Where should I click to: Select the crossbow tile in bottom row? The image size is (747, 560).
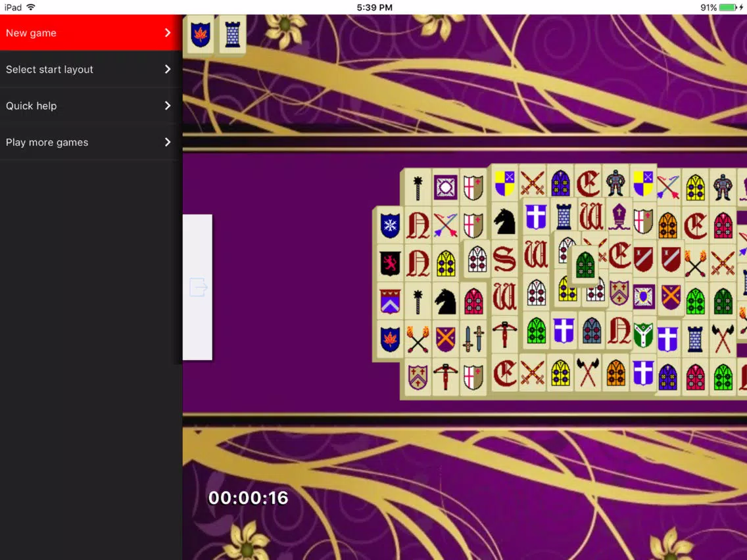point(445,377)
